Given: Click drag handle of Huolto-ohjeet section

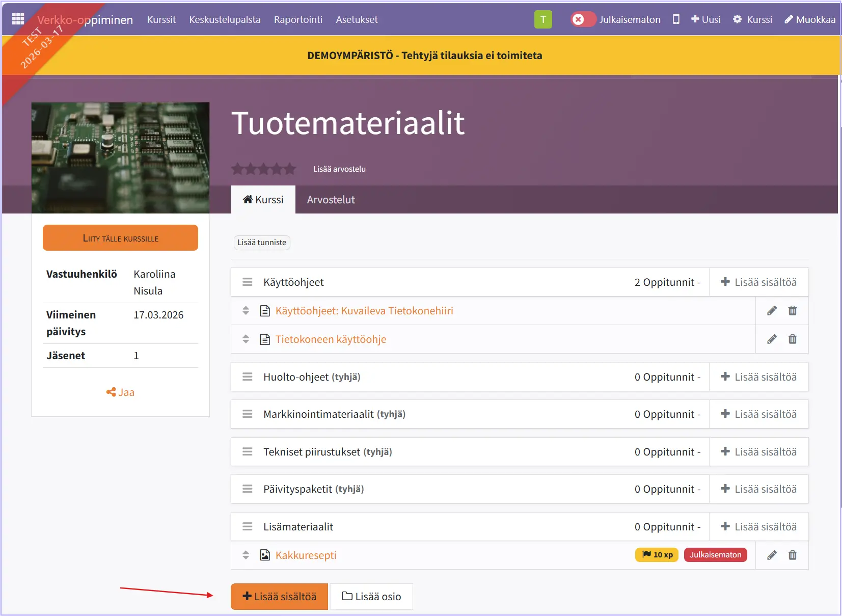Looking at the screenshot, I should coord(247,377).
